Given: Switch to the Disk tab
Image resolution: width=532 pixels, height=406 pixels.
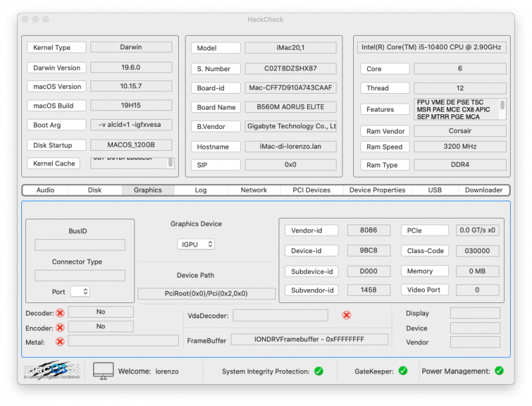Looking at the screenshot, I should click(x=94, y=190).
